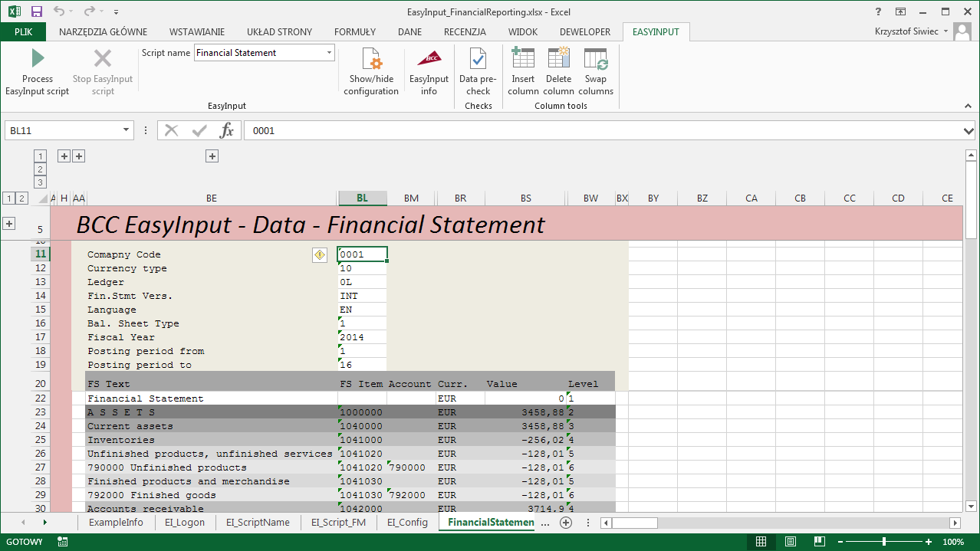Open the undo history dropdown
This screenshot has height=551, width=980.
[71, 11]
